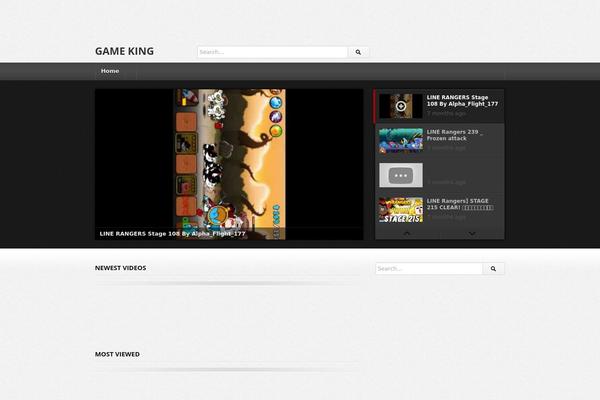Screen dimensions: 600x400
Task: Click the header search magnifier button
Action: click(x=358, y=52)
